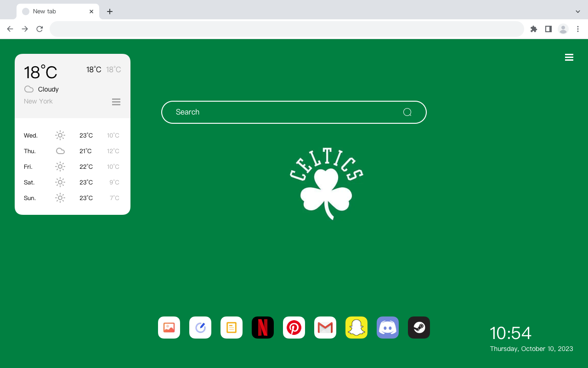Launch the Netflix shortcut
This screenshot has height=368, width=588.
263,328
